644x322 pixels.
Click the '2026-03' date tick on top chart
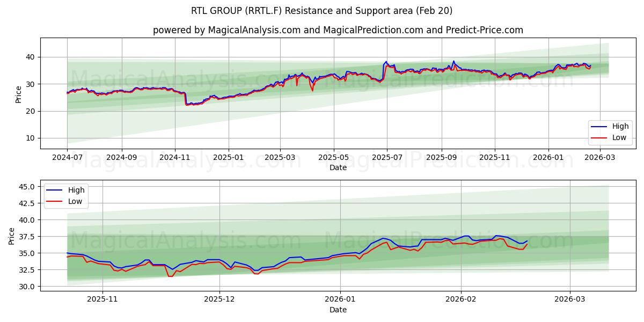coord(601,158)
